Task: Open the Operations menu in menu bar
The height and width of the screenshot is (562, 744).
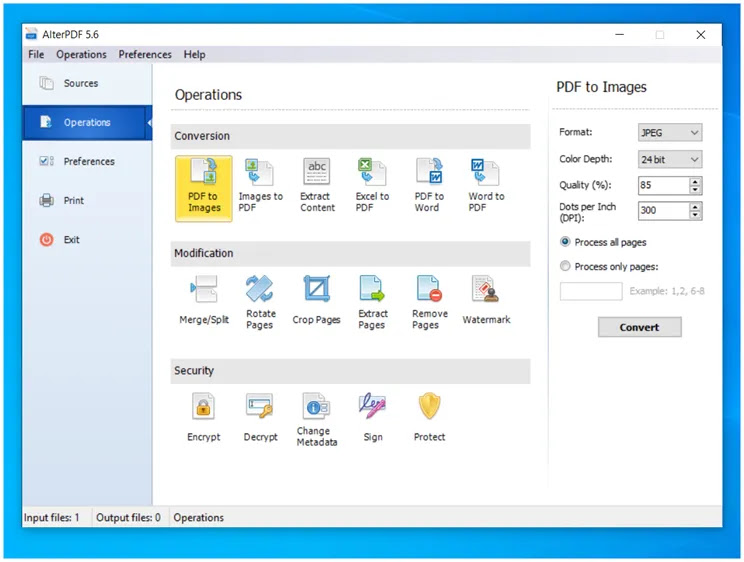Action: pos(81,55)
